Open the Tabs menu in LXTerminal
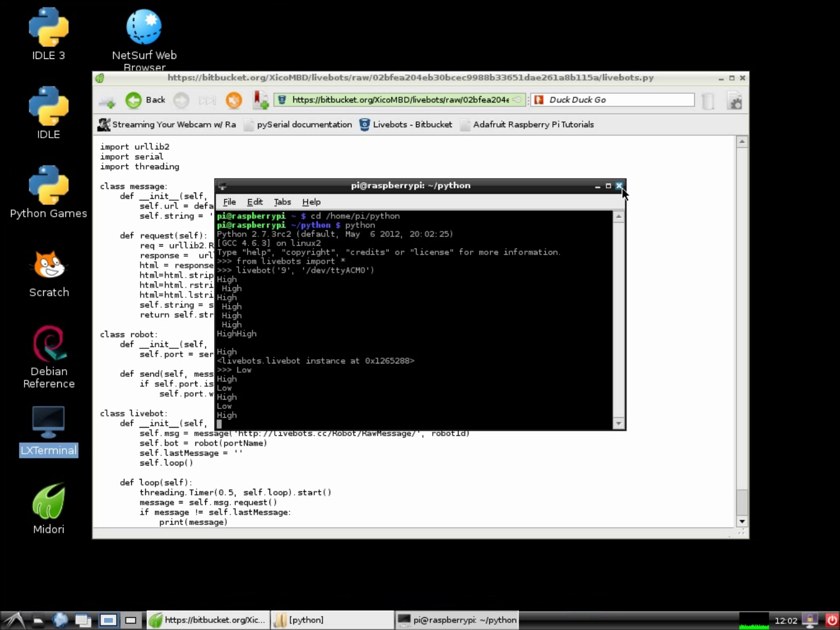This screenshot has width=840, height=630. pos(282,202)
